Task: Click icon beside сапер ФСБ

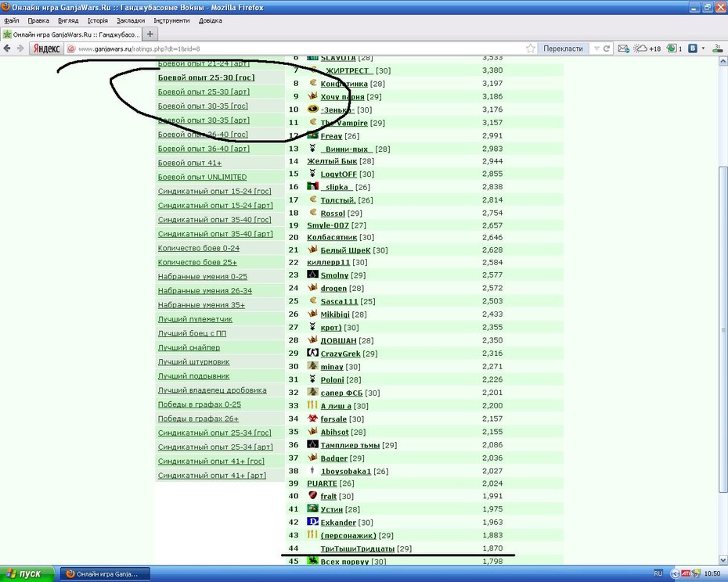Action: 312,392
